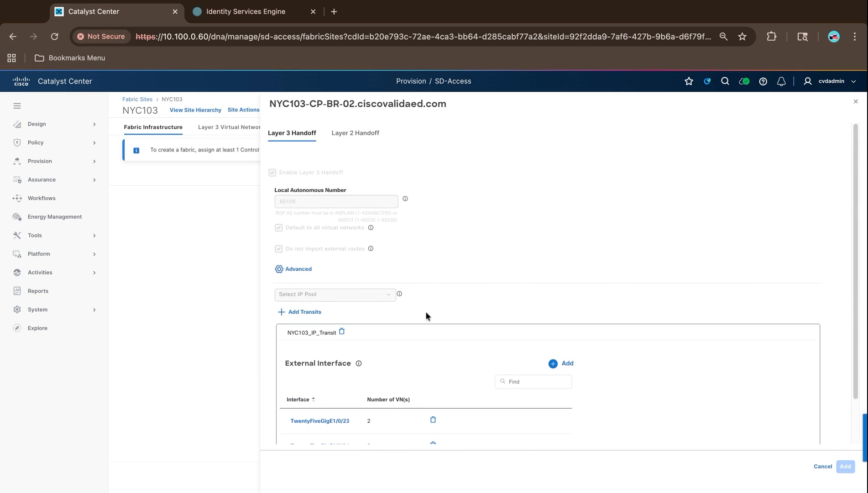Open View Site Hierarchy link
Viewport: 868px width, 493px height.
195,110
